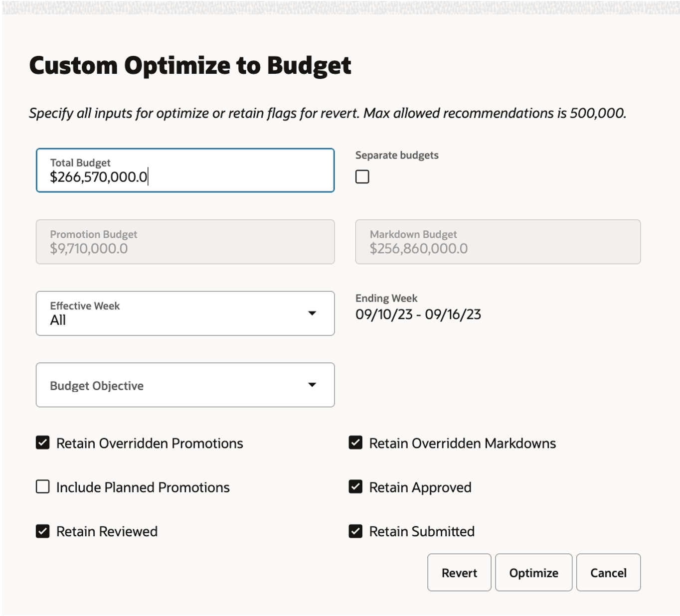Open the Effective Week dropdown arrow

[x=312, y=313]
